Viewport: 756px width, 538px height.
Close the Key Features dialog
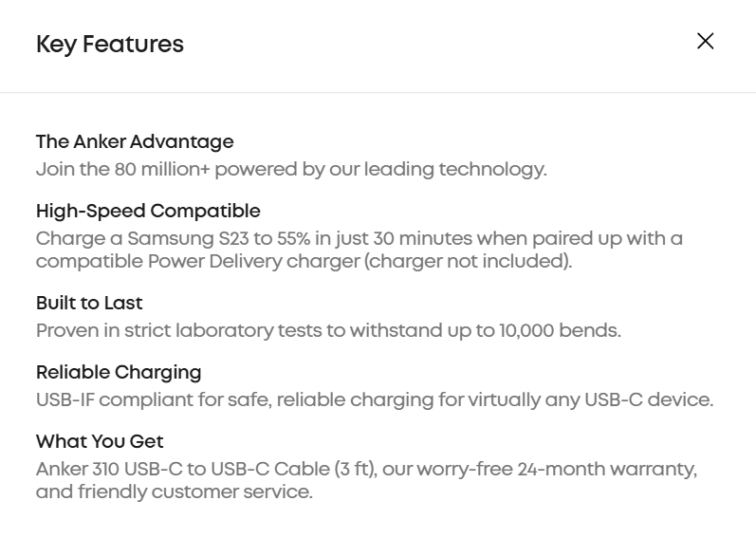(705, 41)
